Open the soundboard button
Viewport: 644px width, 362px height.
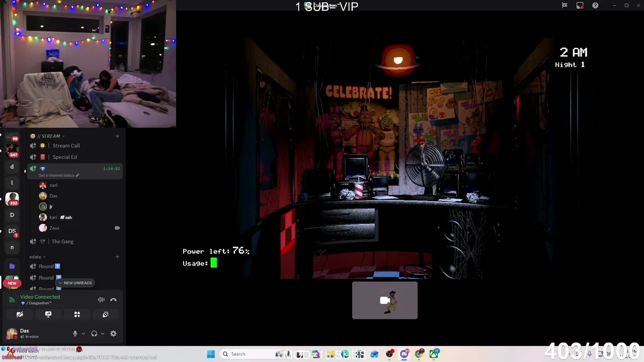pos(106,314)
